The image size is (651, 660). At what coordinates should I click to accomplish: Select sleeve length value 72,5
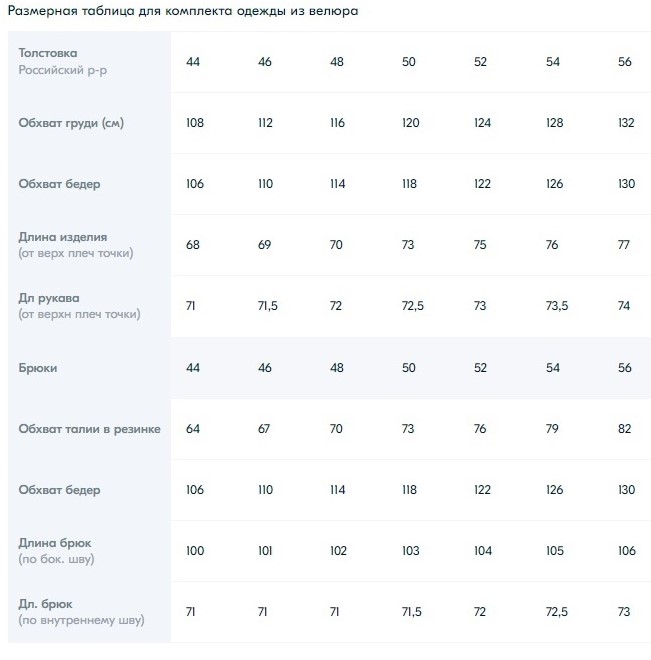tap(412, 306)
